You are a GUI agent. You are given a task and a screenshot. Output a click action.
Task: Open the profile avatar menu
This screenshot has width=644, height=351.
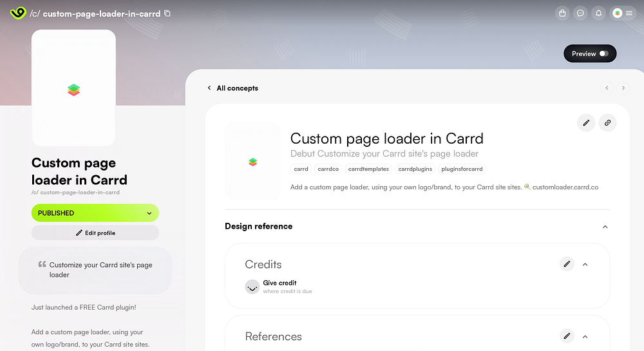[x=623, y=13]
